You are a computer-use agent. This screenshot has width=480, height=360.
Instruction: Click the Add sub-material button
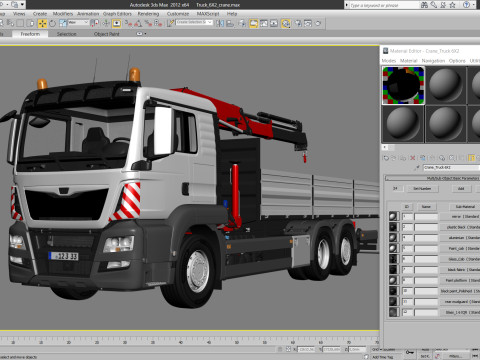[461, 188]
